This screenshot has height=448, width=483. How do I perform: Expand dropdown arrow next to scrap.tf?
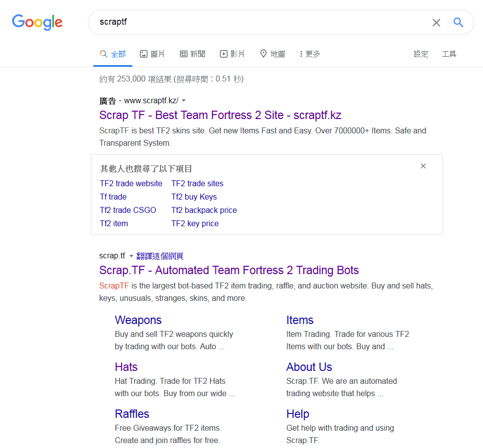[x=131, y=256]
